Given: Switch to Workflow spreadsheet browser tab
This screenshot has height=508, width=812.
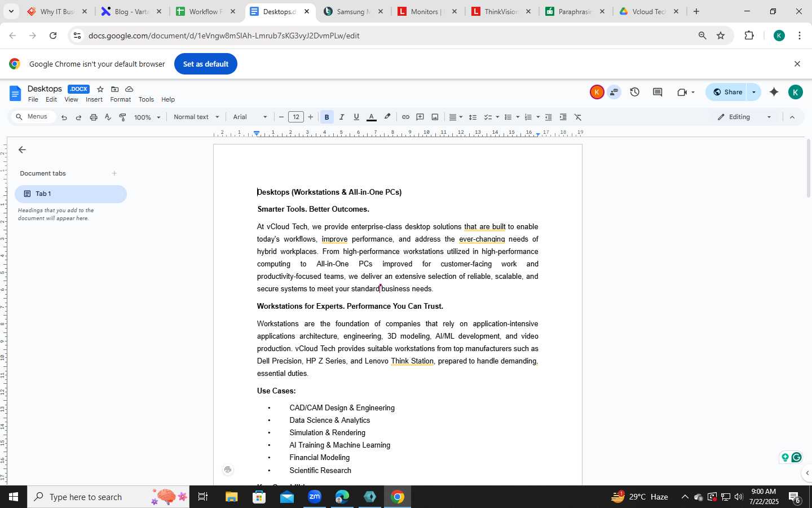Looking at the screenshot, I should coord(206,11).
